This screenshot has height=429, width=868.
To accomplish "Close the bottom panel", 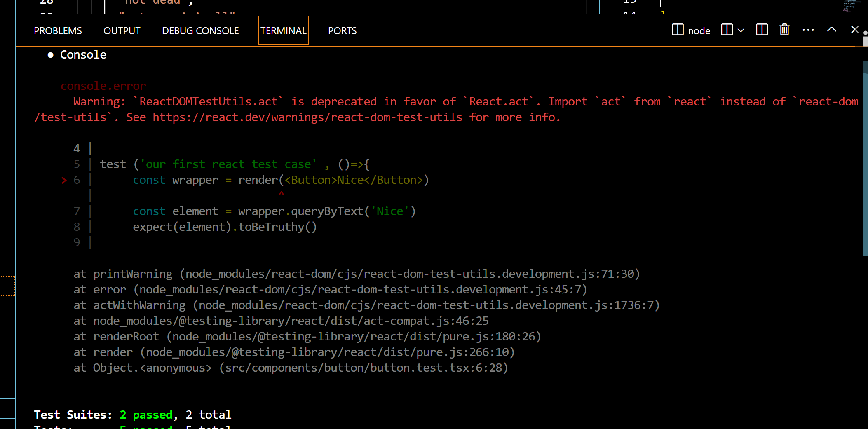I will point(855,30).
